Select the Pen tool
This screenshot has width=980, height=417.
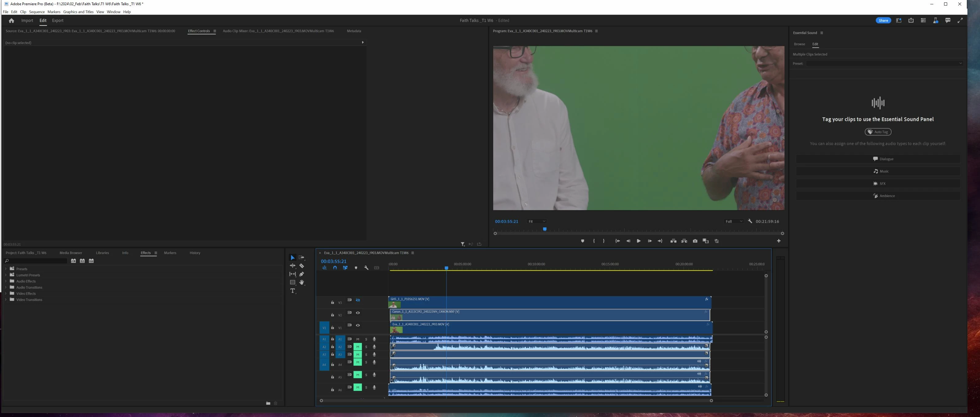pyautogui.click(x=302, y=274)
